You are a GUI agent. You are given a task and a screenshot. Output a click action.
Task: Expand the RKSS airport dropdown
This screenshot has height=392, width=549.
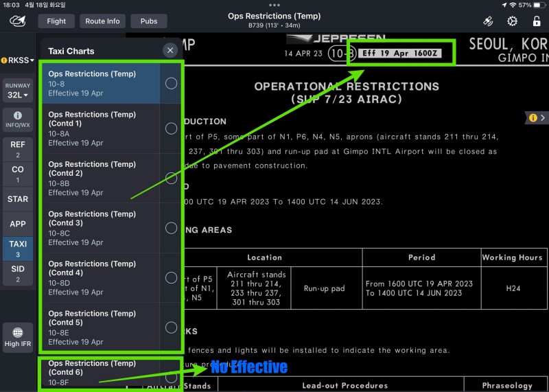(x=18, y=60)
